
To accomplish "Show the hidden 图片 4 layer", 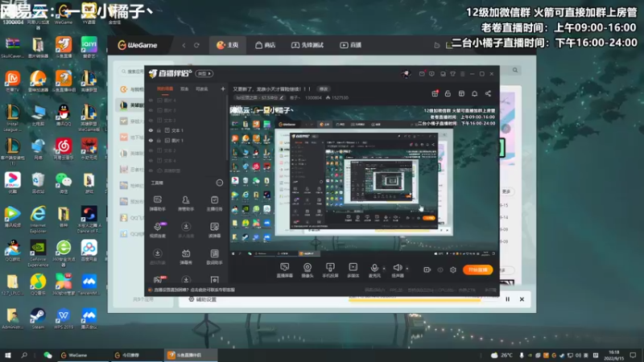I will pos(151,100).
